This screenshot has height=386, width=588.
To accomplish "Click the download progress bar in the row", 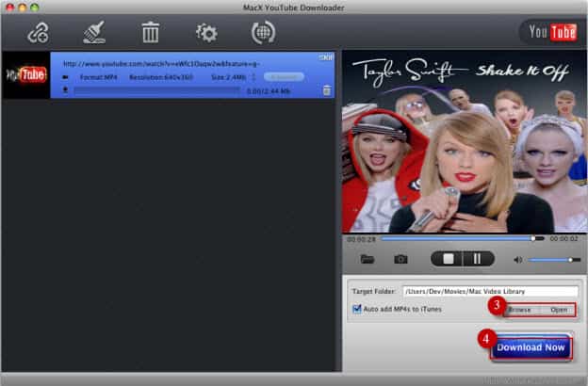I will [156, 90].
